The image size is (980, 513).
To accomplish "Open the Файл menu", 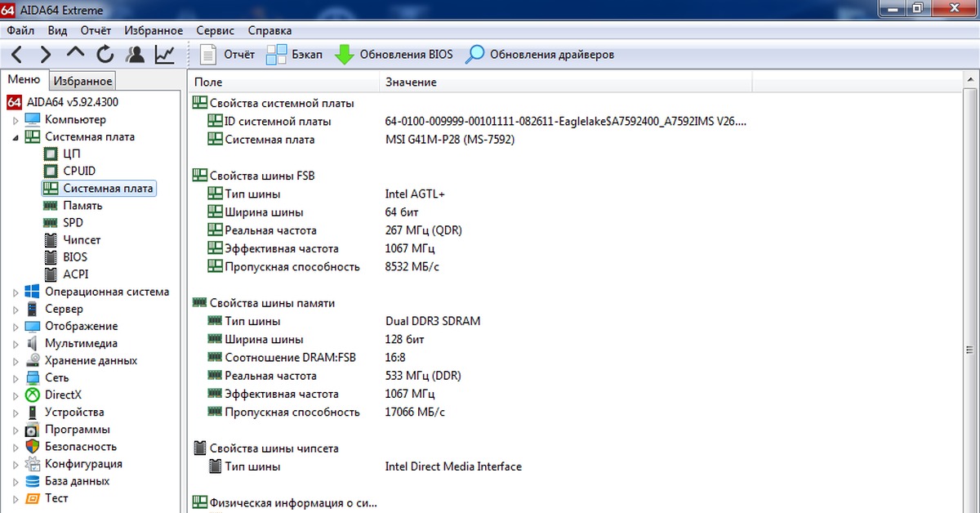I will (x=20, y=30).
